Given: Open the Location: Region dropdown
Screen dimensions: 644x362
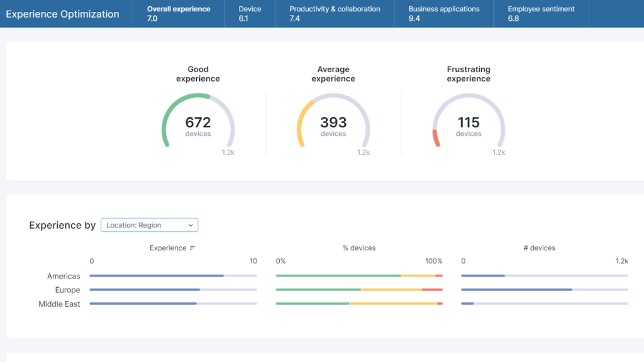Looking at the screenshot, I should click(149, 225).
